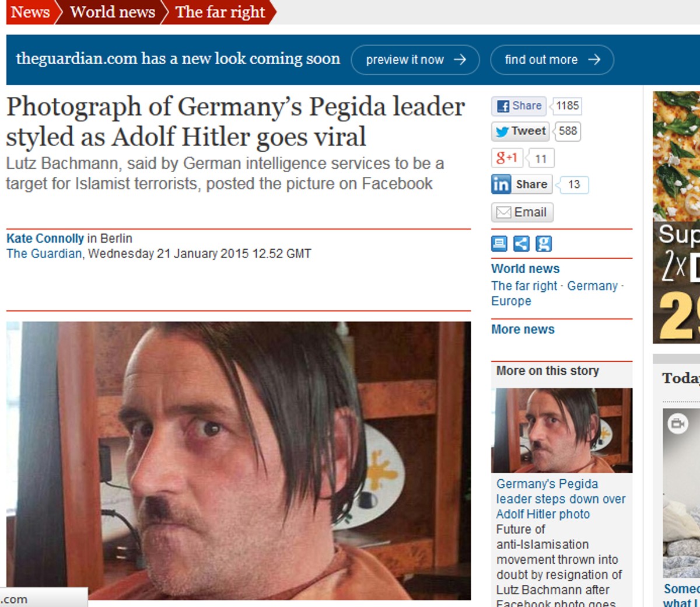
Task: Open the blue share icon under Email
Action: pos(521,243)
